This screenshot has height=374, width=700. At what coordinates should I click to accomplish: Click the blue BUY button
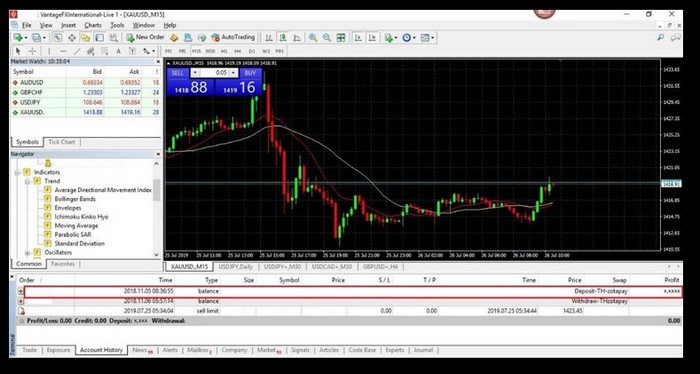(250, 73)
